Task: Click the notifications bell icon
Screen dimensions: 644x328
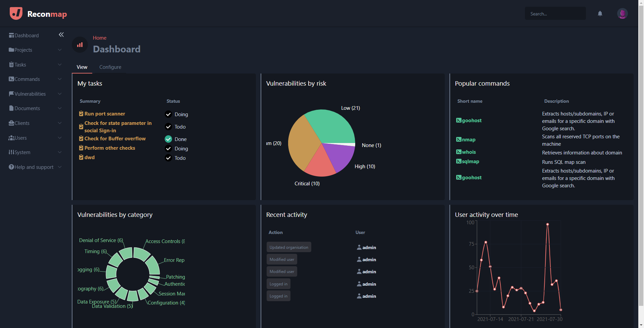Action: [600, 14]
